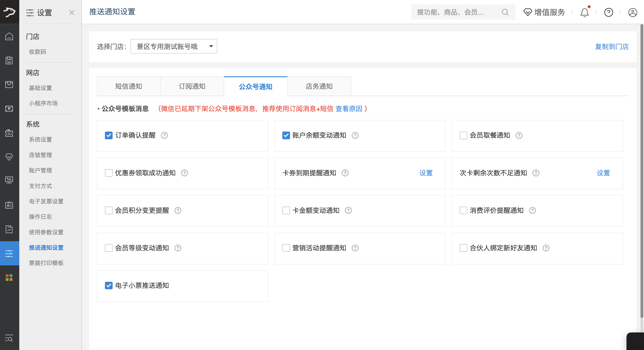Open 票据打印模板 menu item
The image size is (644, 350).
point(46,263)
